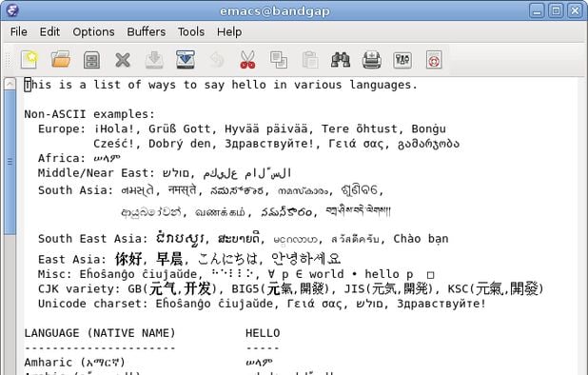Open the Options menu
The height and width of the screenshot is (375, 588).
pyautogui.click(x=94, y=31)
